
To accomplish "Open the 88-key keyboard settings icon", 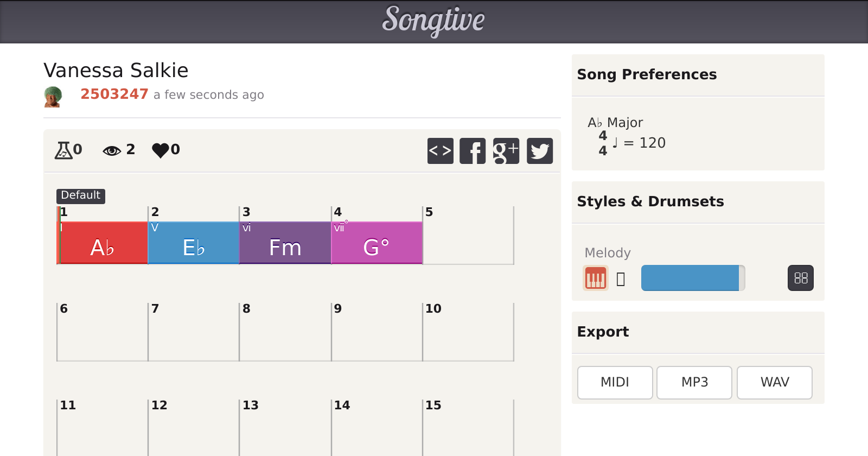I will (800, 278).
